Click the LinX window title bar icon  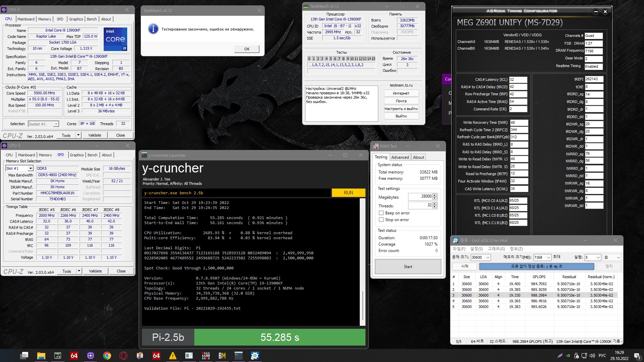455,240
